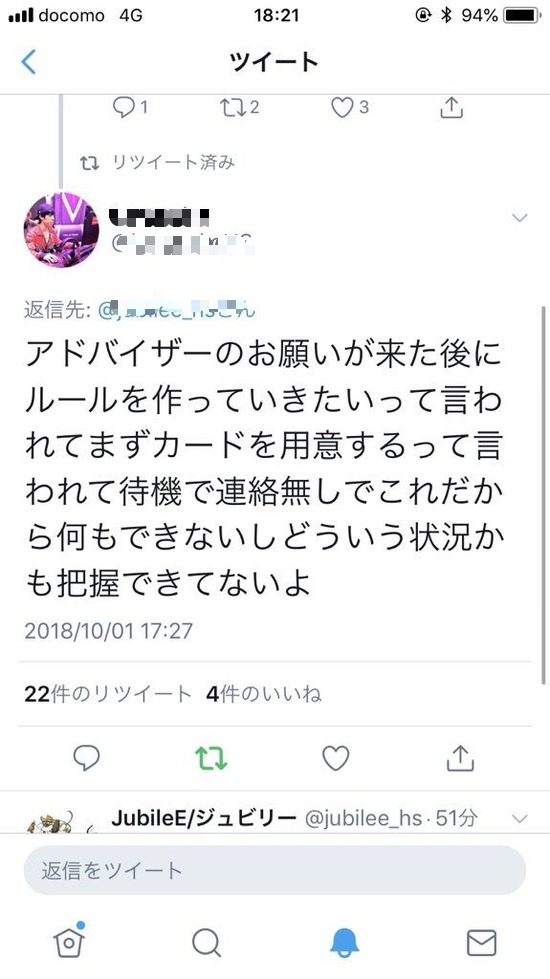The image size is (550, 979).
Task: Retweet the upper tweet showing 2 retweets
Action: (240, 107)
